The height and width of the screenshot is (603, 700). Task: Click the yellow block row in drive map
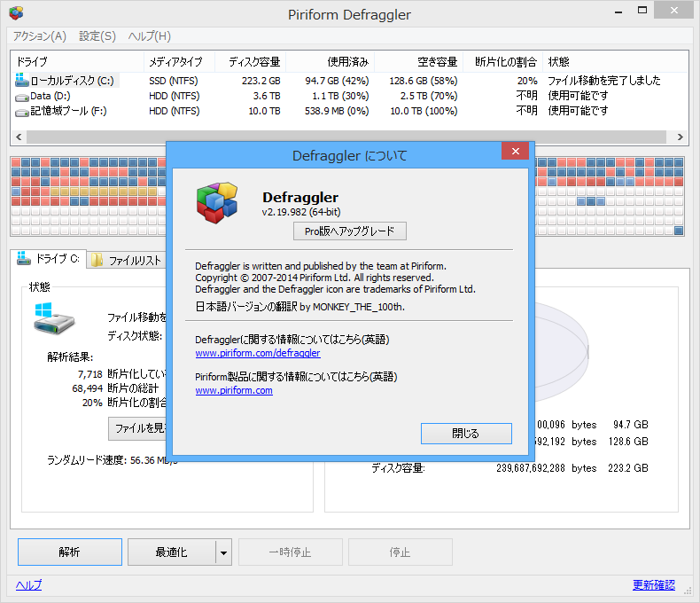click(x=104, y=192)
